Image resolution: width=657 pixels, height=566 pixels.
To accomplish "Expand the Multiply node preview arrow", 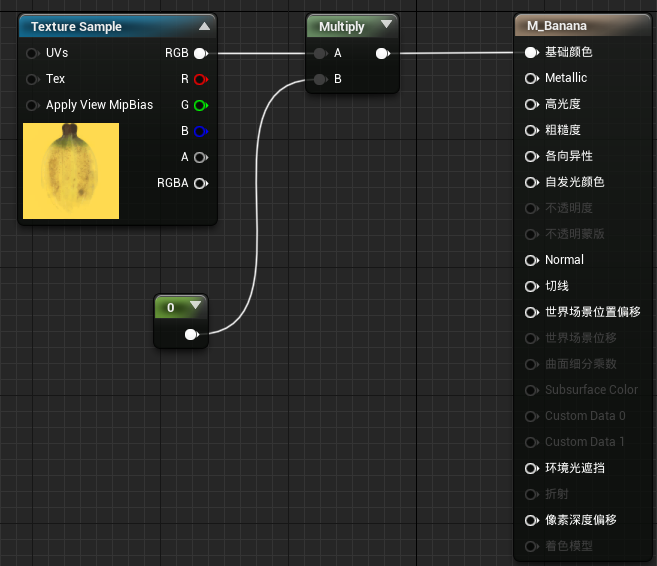I will pyautogui.click(x=386, y=24).
